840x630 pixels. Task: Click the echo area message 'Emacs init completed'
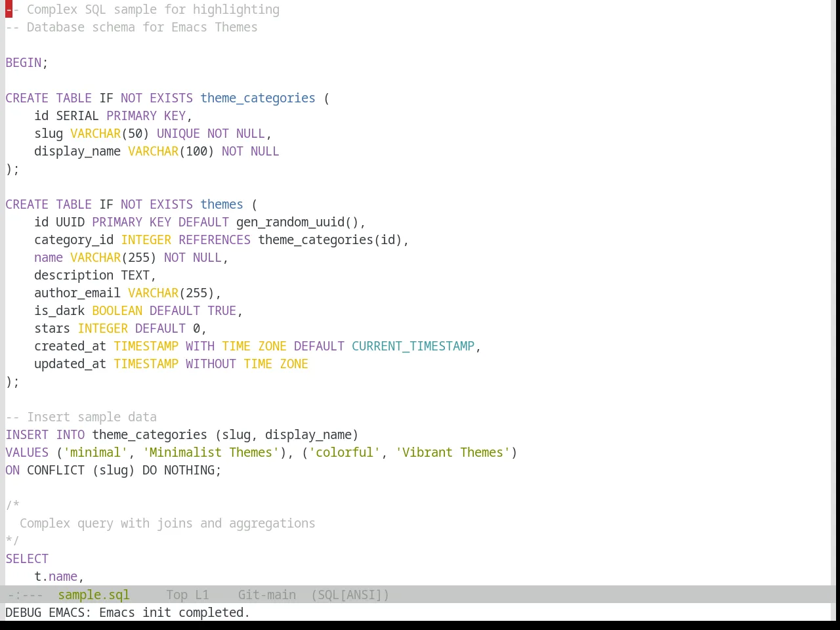[x=175, y=612]
